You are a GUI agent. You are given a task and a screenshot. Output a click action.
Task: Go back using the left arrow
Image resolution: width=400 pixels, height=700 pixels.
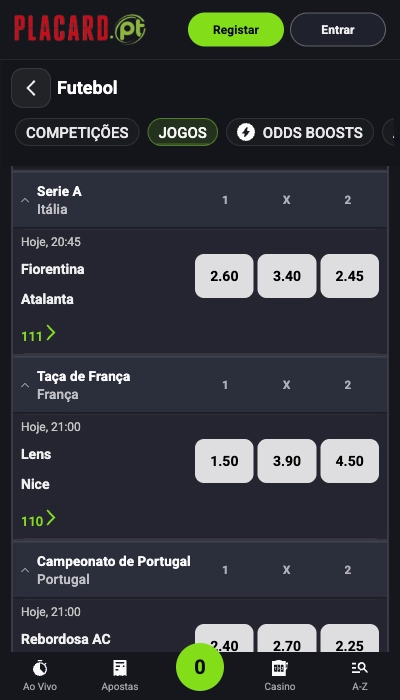pyautogui.click(x=31, y=88)
